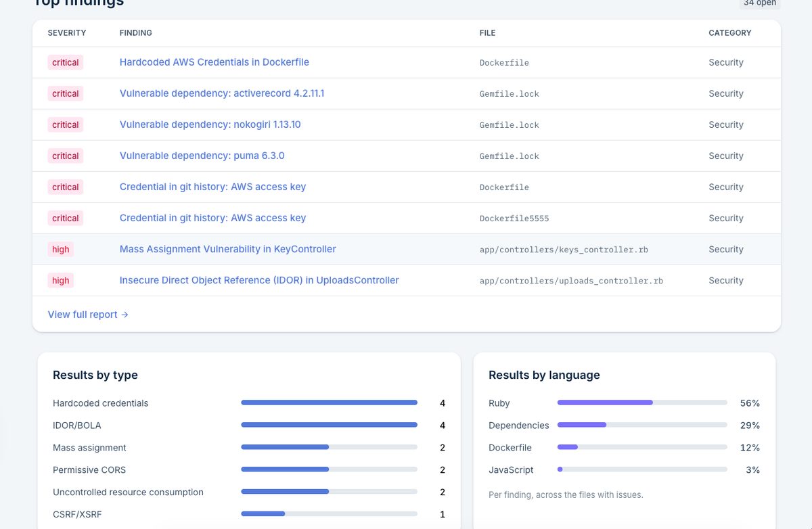Screen dimensions: 812x529
Task: Click the critical badge in the puma 6.3.0 row
Action: [66, 156]
